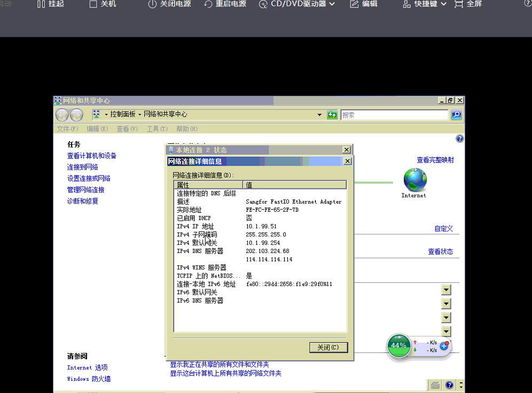Image resolution: width=532 pixels, height=393 pixels.
Task: Click the Internet globe icon
Action: (415, 180)
